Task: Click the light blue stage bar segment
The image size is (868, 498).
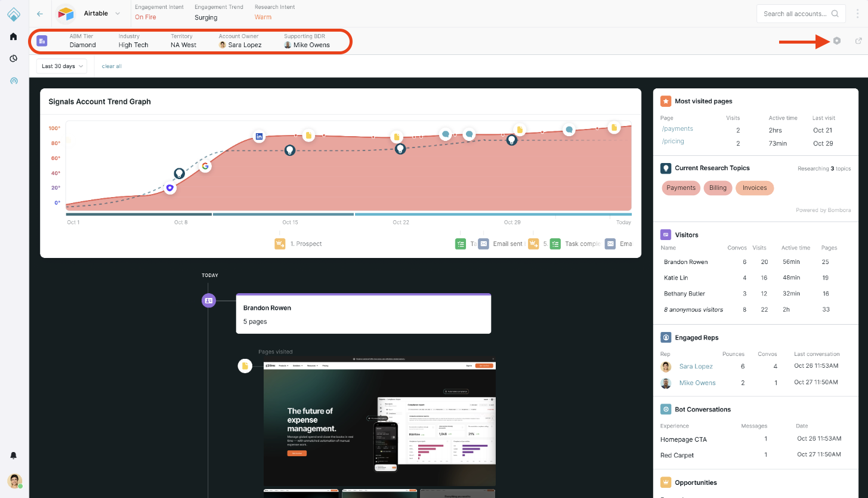Action: coord(493,214)
